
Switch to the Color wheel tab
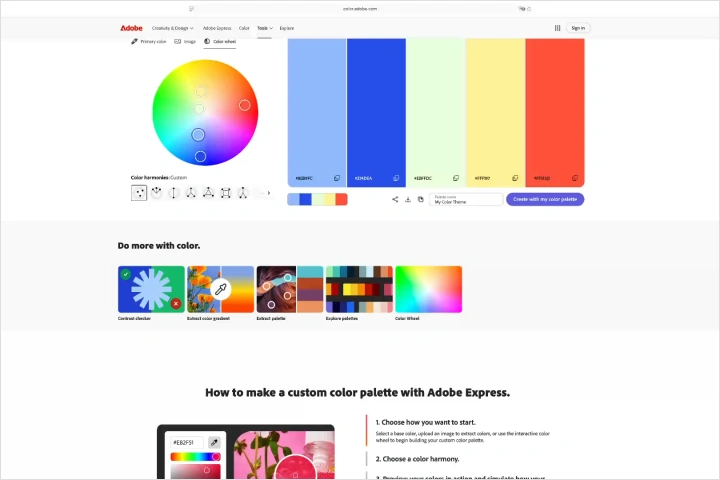220,41
